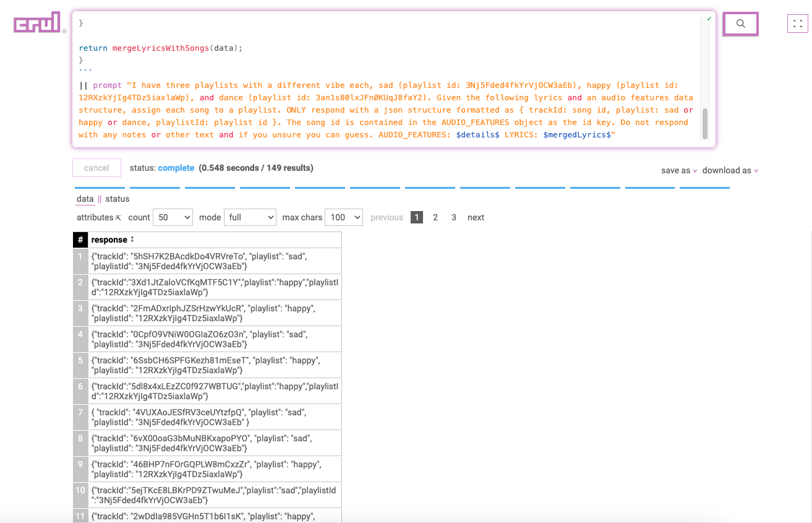Click the return mergeLyricsWithSongs(data) line
812x523 pixels.
pyautogui.click(x=161, y=48)
